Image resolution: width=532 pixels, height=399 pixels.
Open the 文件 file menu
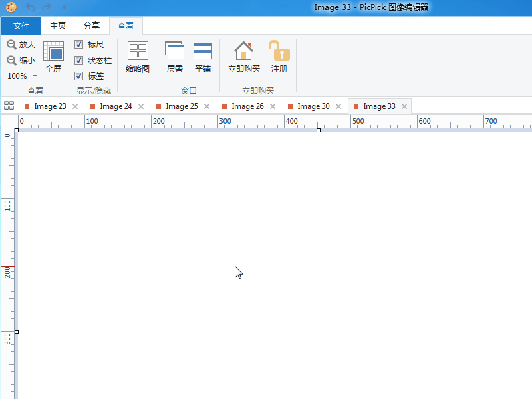pos(21,26)
